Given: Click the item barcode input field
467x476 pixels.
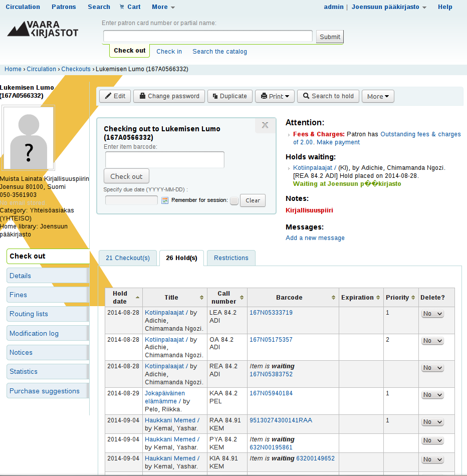Looking at the screenshot, I should pyautogui.click(x=164, y=160).
